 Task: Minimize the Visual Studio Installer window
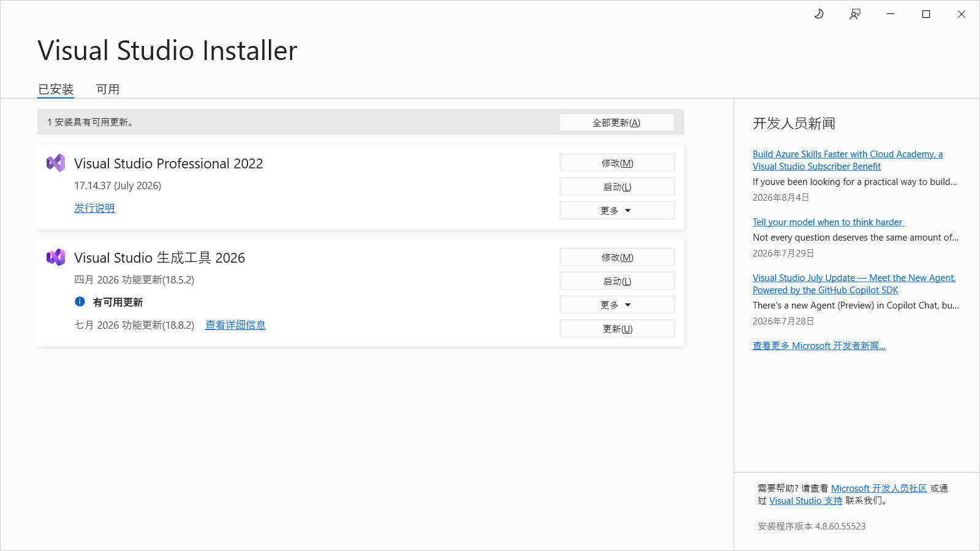click(891, 14)
